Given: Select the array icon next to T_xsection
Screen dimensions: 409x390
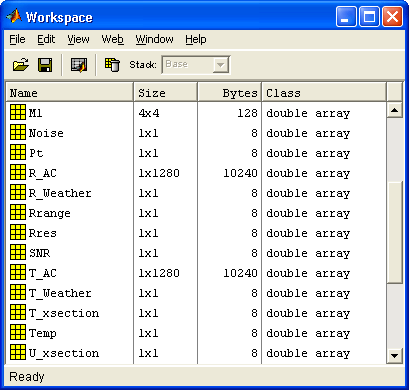Looking at the screenshot, I should tap(18, 312).
